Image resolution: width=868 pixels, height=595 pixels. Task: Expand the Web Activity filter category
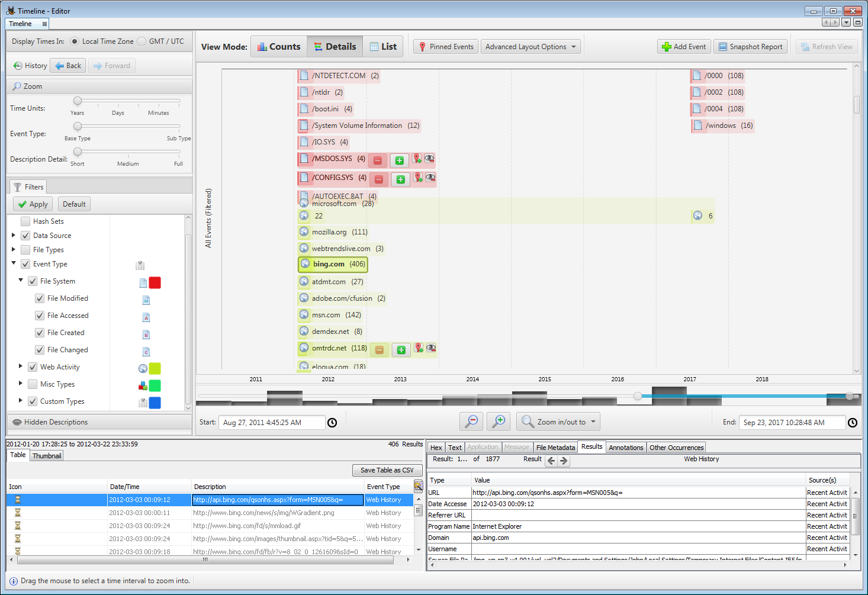(21, 366)
